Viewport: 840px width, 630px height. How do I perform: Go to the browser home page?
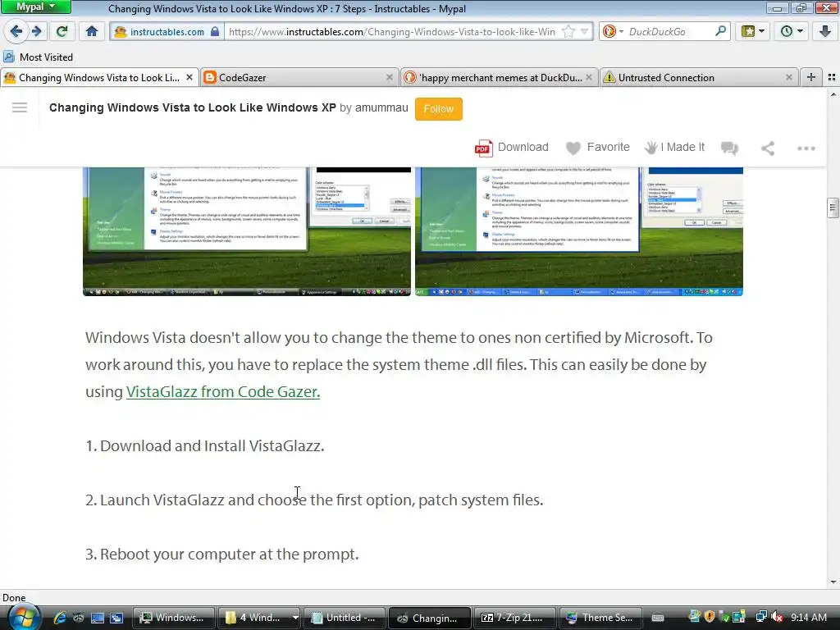click(x=92, y=31)
